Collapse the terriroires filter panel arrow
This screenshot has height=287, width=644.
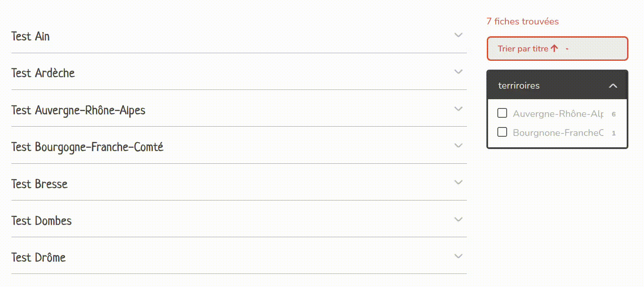[613, 86]
